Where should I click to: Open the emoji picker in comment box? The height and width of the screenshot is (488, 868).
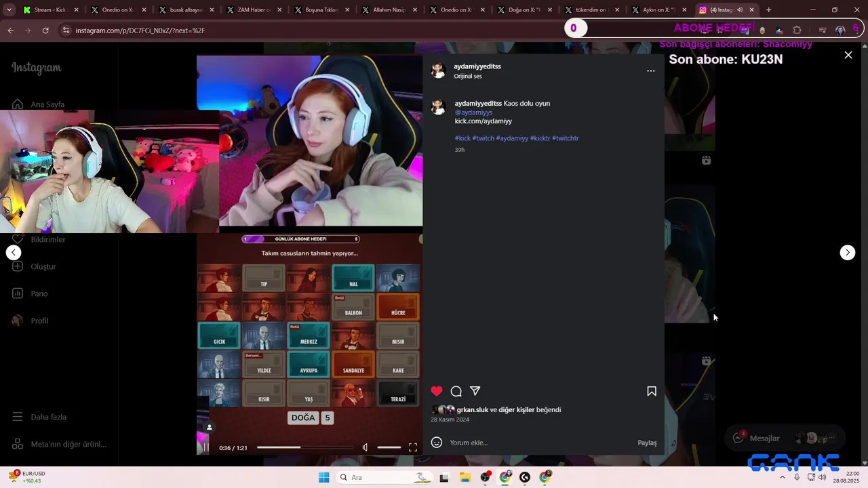pos(437,443)
